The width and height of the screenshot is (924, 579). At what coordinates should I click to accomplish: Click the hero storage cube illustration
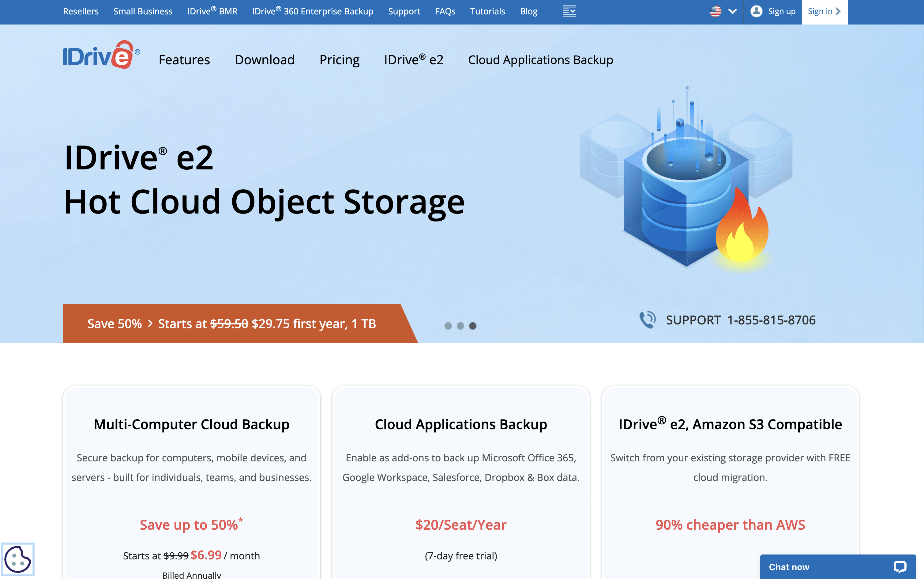[686, 179]
